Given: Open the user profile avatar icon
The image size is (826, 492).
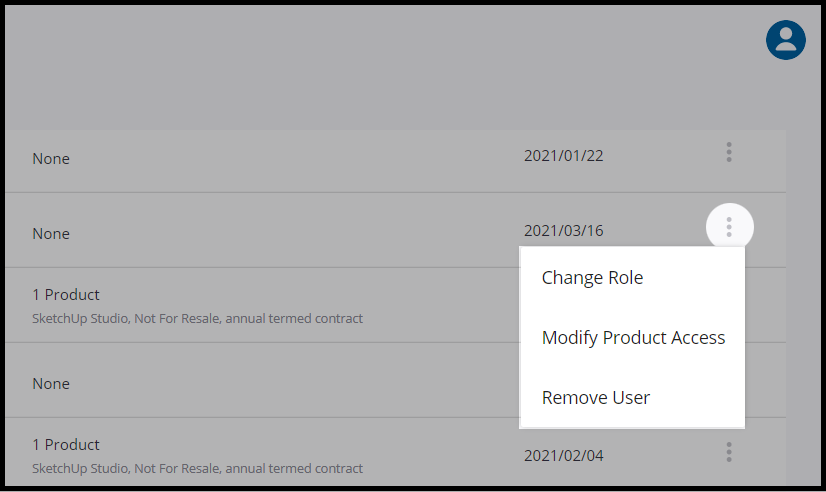Looking at the screenshot, I should point(786,39).
